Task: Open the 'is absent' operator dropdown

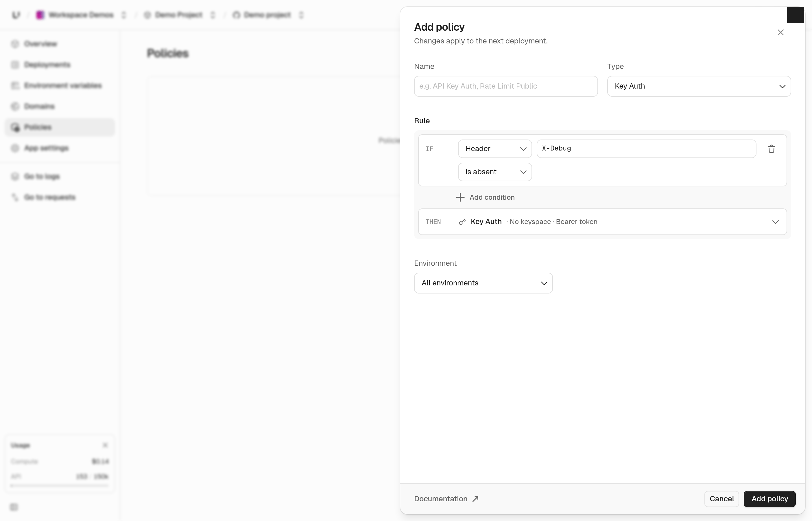Action: 495,172
